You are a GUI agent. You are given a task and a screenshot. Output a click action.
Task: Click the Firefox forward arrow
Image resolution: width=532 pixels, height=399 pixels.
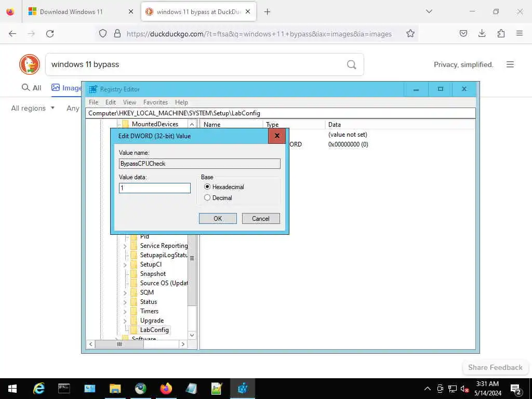(x=31, y=34)
